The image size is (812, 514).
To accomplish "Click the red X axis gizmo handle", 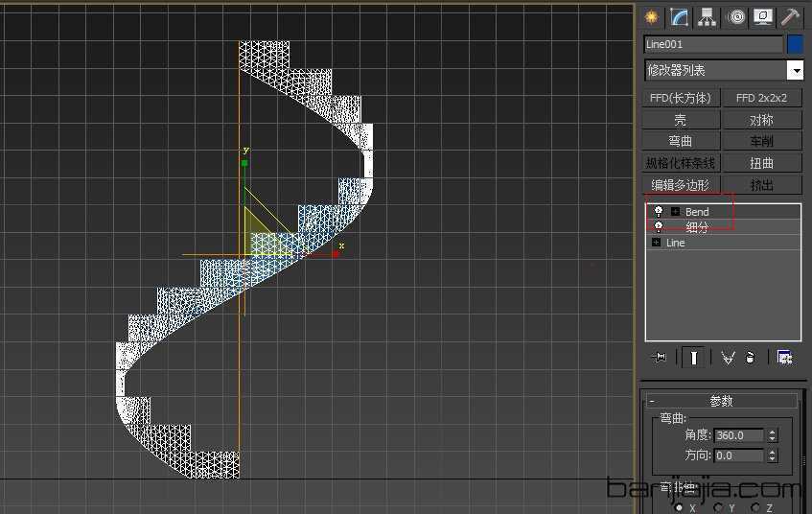I will (x=336, y=254).
